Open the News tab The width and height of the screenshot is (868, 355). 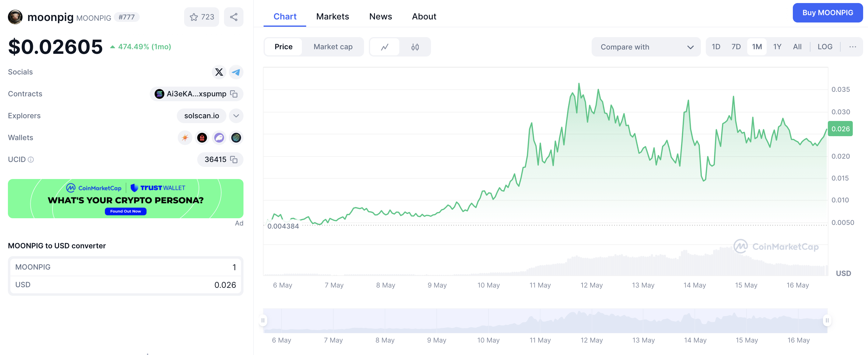click(380, 16)
